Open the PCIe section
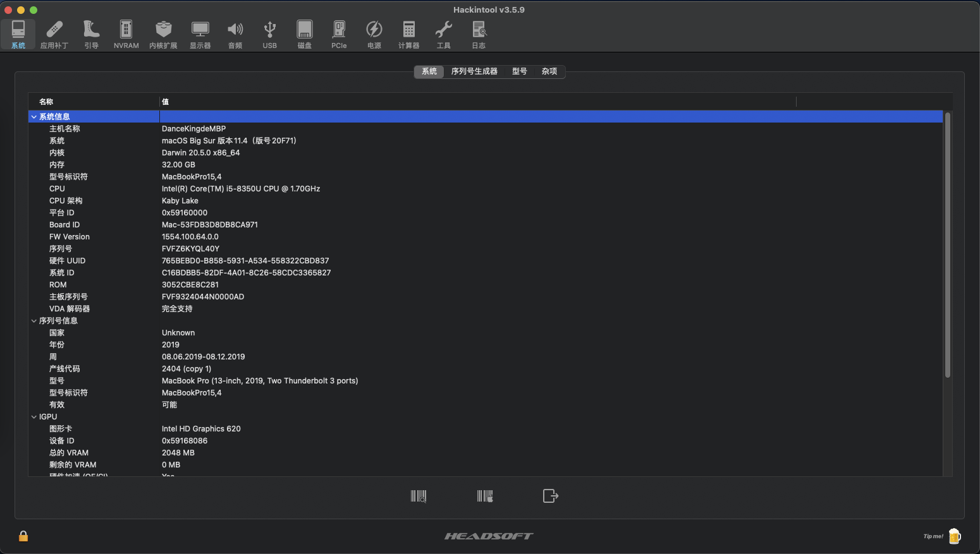 pos(339,34)
